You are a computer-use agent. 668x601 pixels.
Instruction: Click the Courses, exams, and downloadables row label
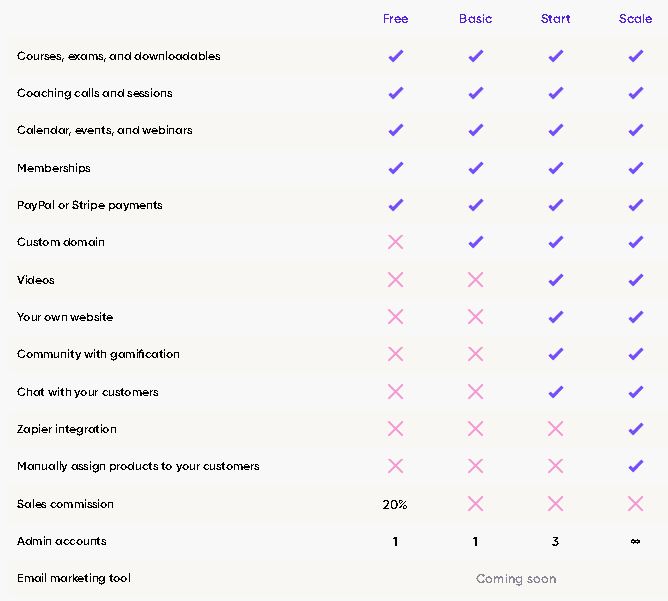(x=119, y=56)
